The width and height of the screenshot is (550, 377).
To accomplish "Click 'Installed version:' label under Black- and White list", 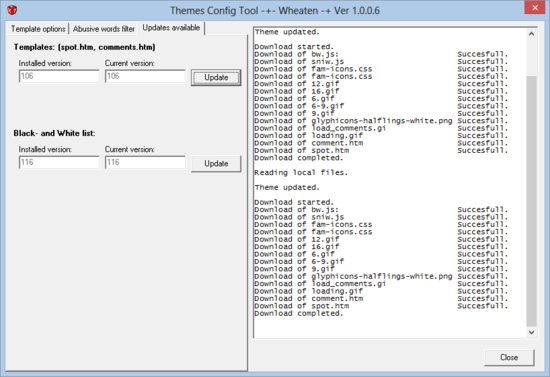I will pyautogui.click(x=45, y=149).
